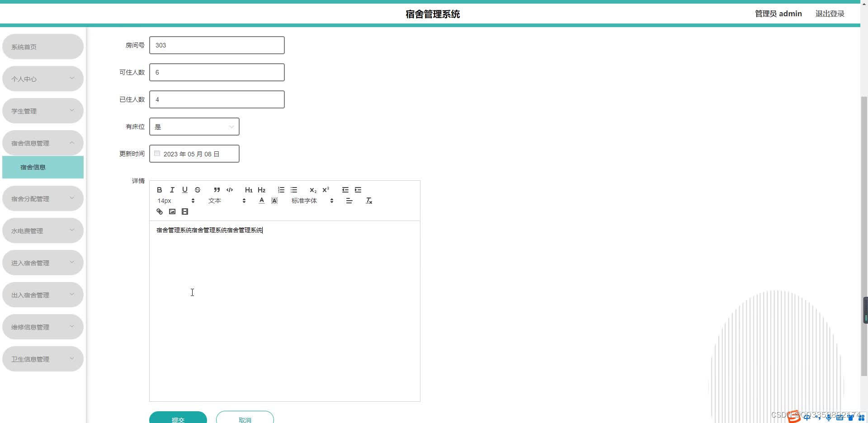Apply superscript formatting
868x423 pixels.
tap(325, 190)
